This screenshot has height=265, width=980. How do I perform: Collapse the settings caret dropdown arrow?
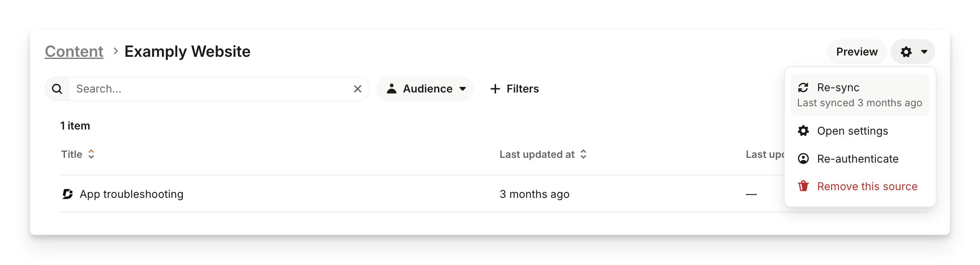click(924, 52)
